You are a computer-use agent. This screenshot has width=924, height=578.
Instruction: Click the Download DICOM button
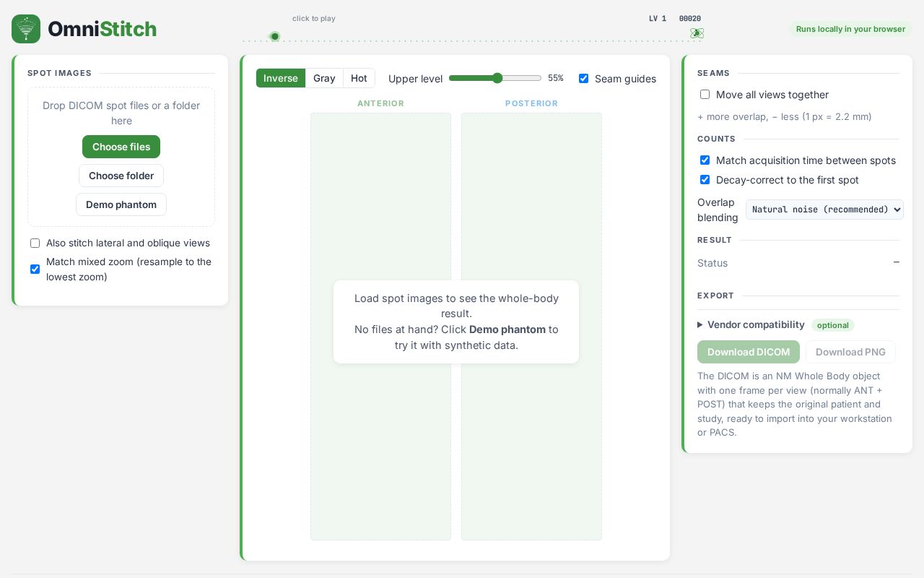pos(749,352)
